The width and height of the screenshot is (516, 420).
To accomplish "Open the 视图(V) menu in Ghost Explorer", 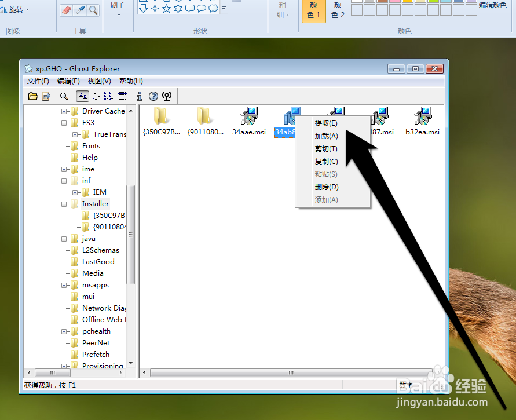I will [x=100, y=81].
